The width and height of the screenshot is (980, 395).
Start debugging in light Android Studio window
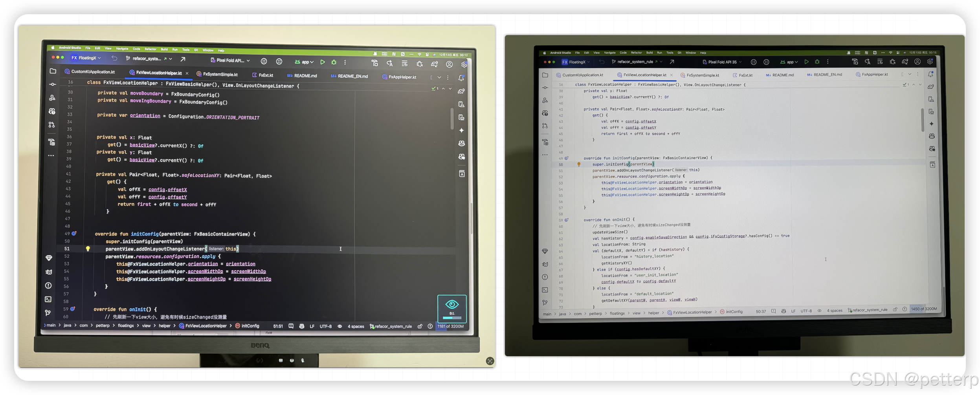click(x=817, y=62)
